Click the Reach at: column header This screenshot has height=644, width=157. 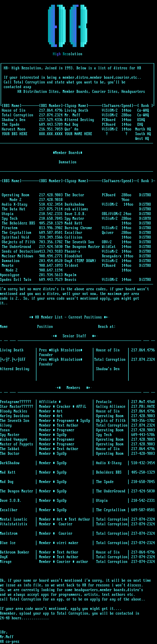[x=107, y=327]
